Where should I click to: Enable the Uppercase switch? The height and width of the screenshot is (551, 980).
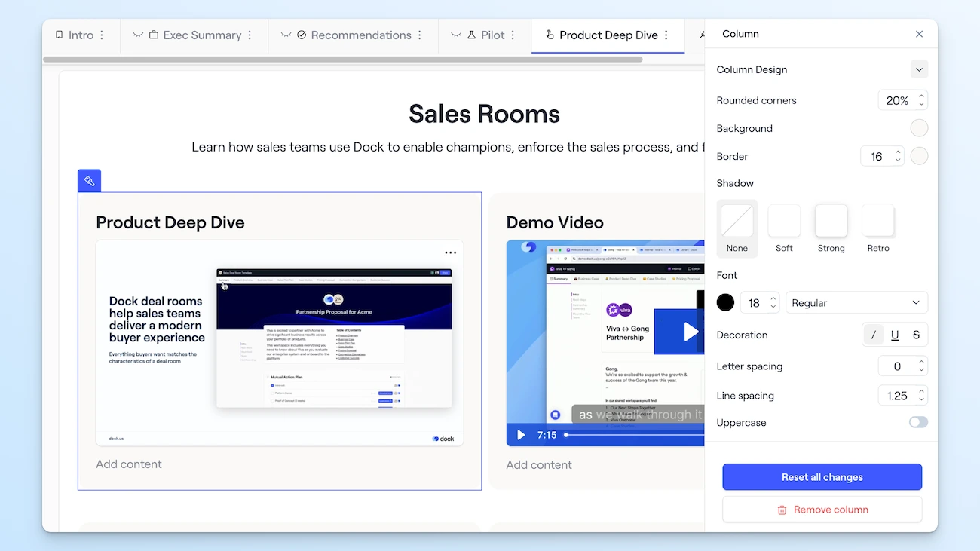[x=918, y=423]
